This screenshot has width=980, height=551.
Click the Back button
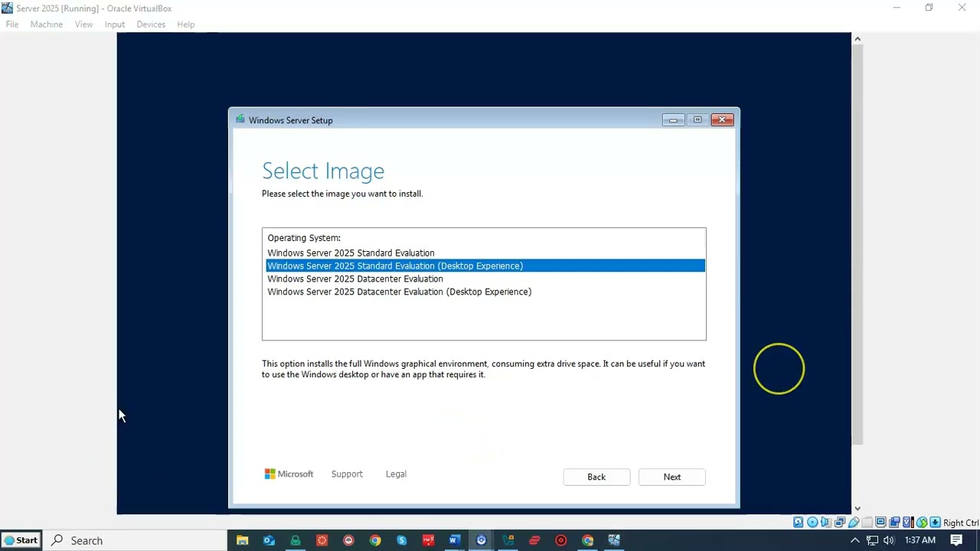pyautogui.click(x=596, y=477)
